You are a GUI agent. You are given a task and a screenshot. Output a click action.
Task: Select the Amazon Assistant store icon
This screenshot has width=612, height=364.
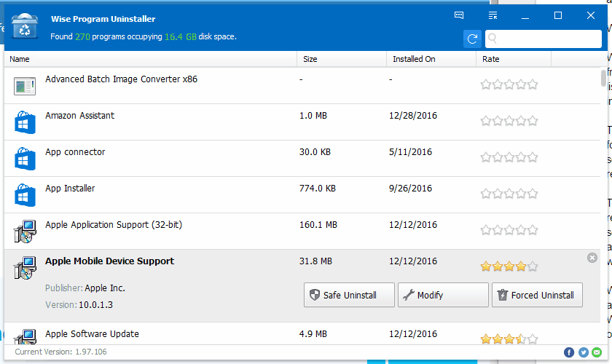click(x=25, y=122)
